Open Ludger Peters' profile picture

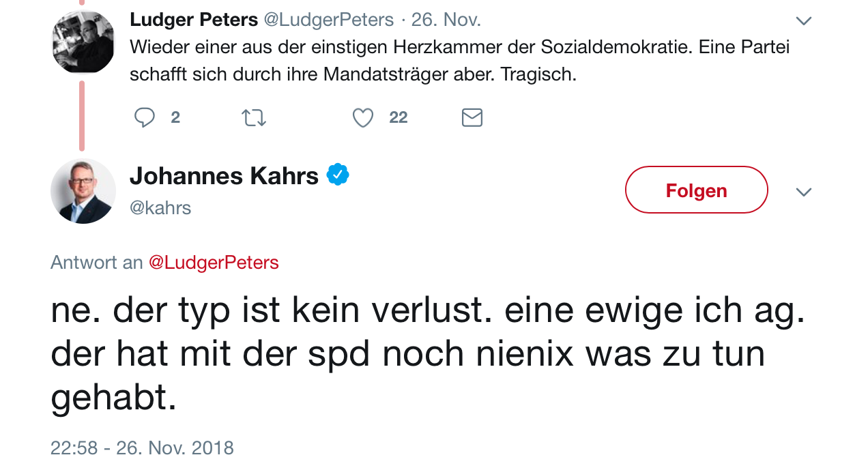tap(83, 42)
